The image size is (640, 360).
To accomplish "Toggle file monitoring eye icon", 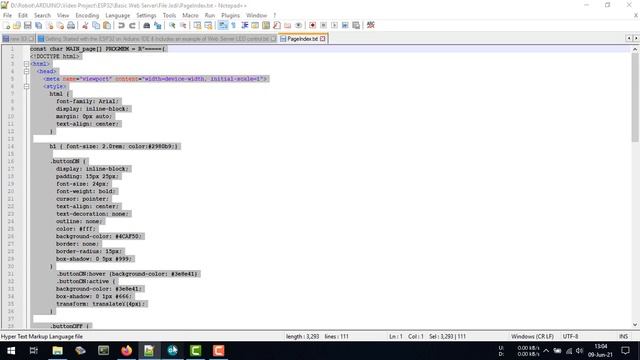I will tap(298, 25).
